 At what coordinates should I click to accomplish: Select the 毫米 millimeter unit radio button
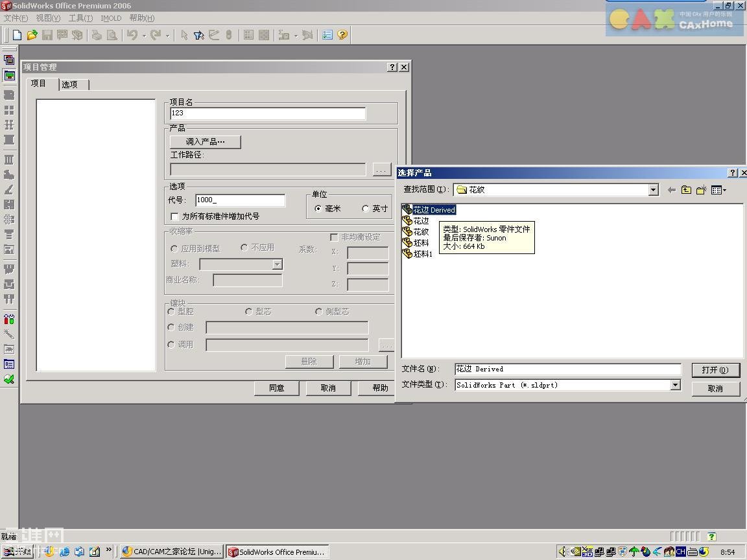click(318, 209)
